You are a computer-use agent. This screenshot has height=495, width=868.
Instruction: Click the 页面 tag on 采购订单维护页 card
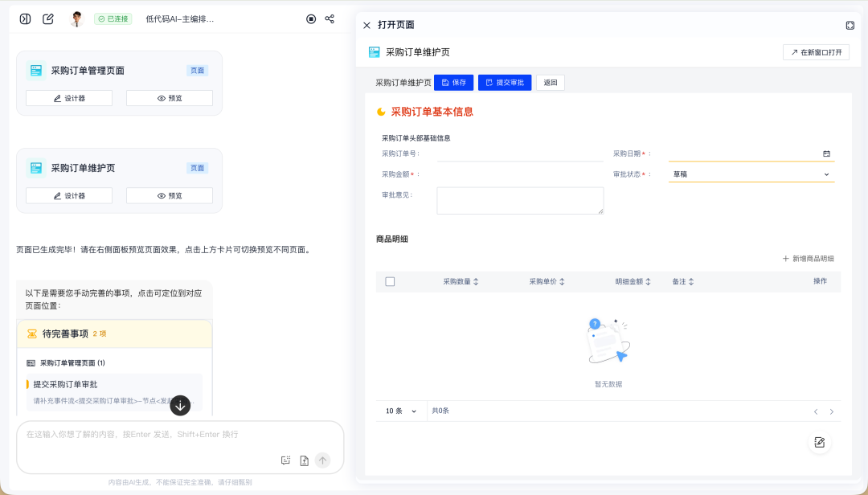pos(198,168)
